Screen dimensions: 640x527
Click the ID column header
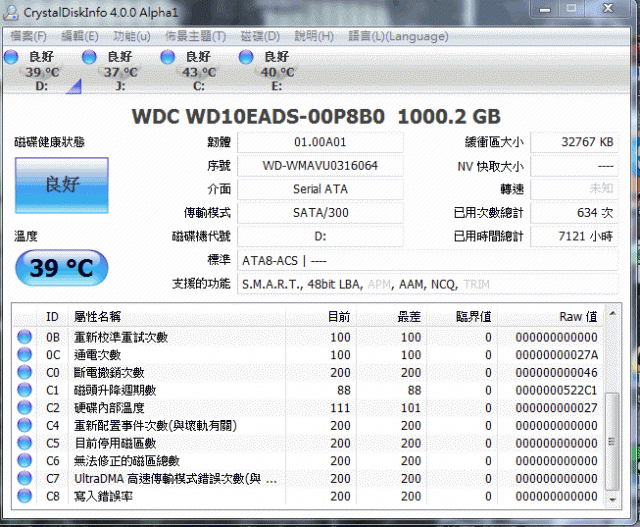52,317
